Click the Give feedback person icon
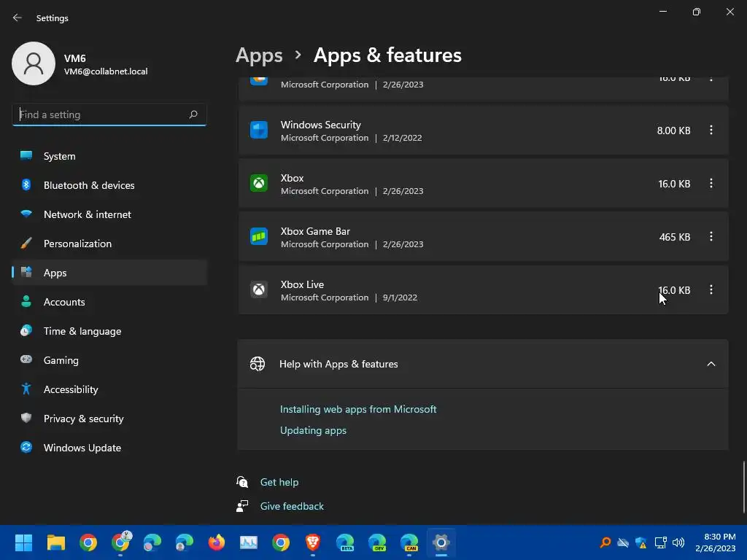Viewport: 747px width, 560px height. [x=242, y=506]
